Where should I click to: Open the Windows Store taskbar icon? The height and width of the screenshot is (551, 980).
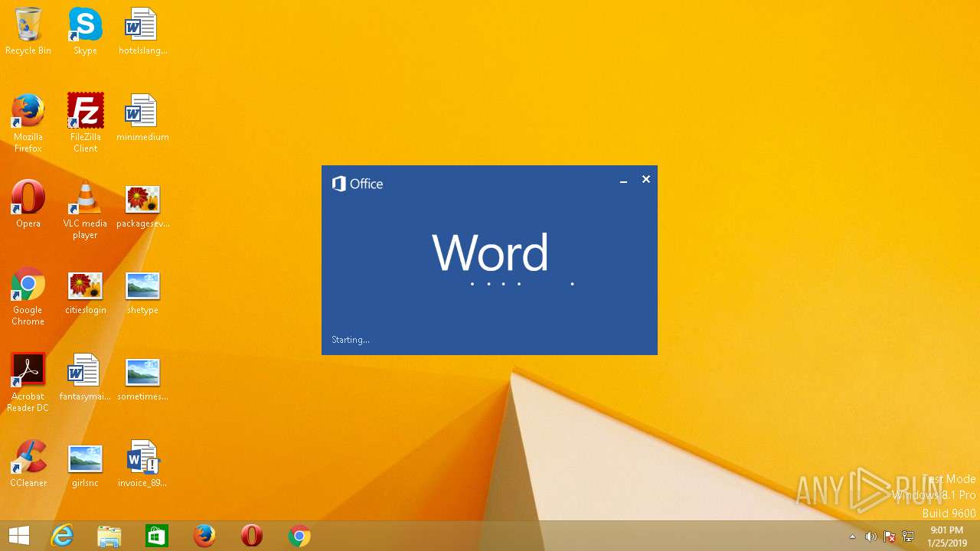[157, 536]
